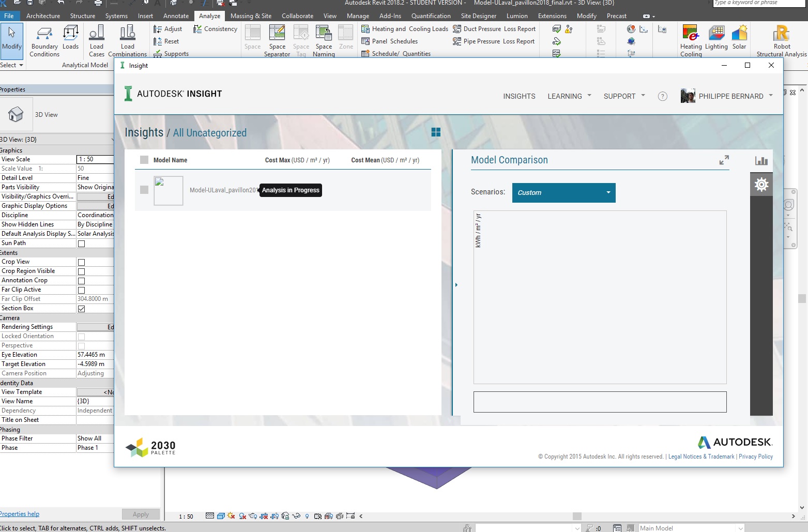Open the Scenarios Custom dropdown
Screen dimensions: 808x532
pos(563,192)
